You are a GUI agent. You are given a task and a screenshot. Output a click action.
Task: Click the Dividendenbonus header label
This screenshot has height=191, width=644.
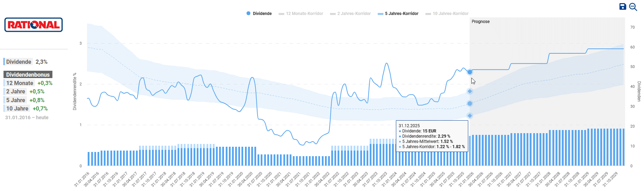tap(28, 75)
